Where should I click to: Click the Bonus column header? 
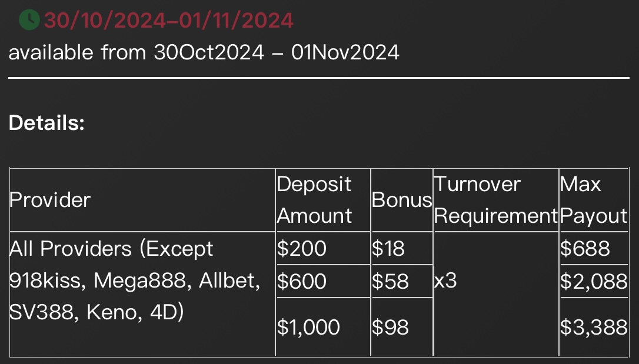(402, 200)
